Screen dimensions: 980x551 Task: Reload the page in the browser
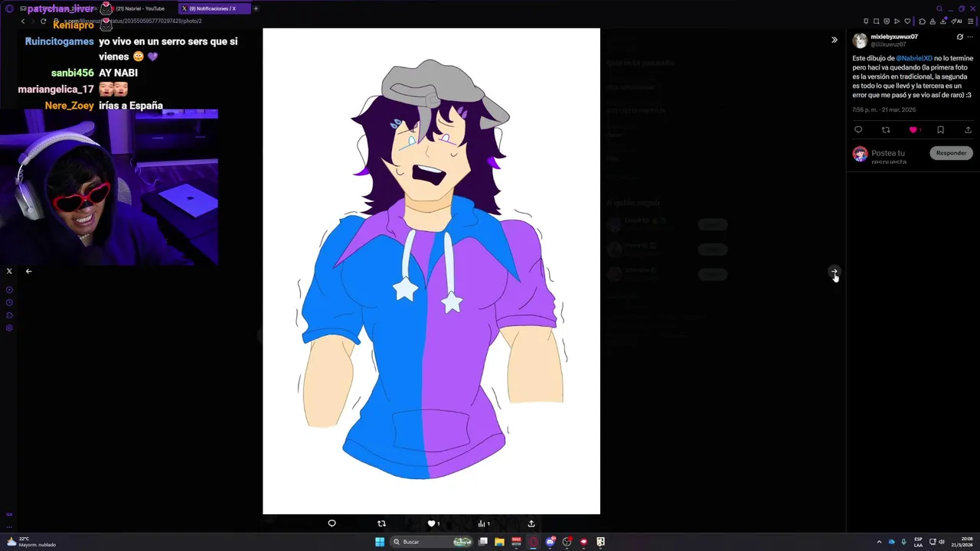pos(43,21)
